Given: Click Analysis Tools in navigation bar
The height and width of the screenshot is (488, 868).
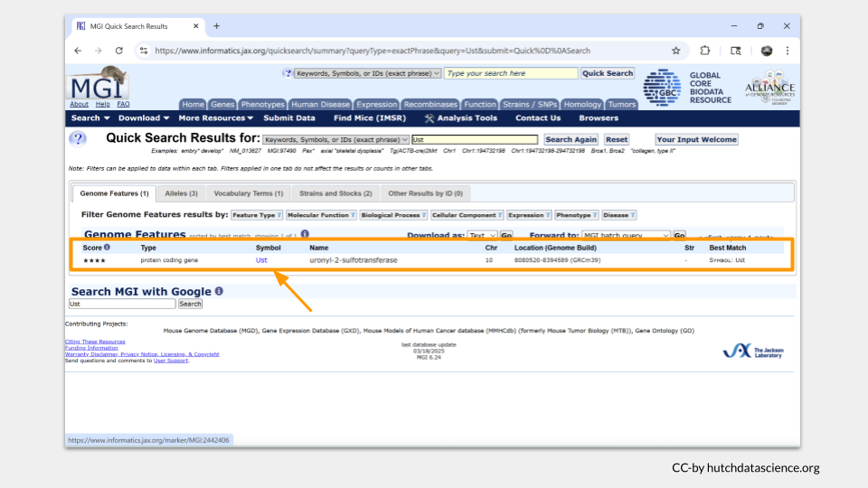Looking at the screenshot, I should point(461,117).
